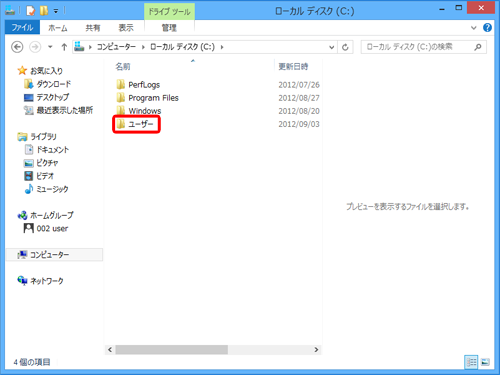Switch to the ホーム ribbon tab
The image size is (500, 375).
(58, 28)
